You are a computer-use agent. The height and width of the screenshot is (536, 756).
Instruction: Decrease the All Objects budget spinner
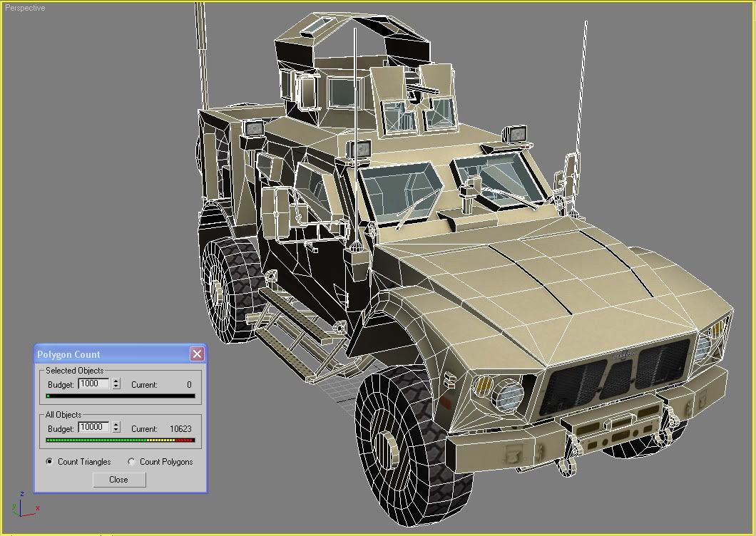tap(116, 431)
